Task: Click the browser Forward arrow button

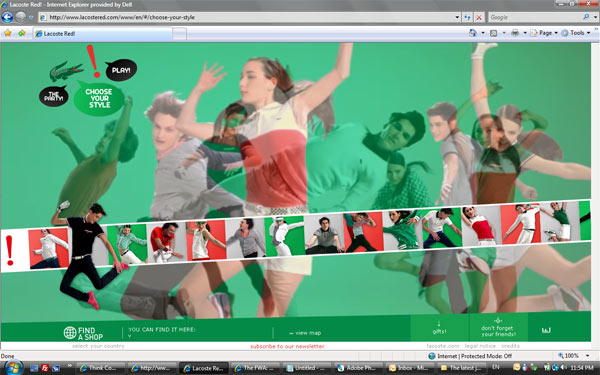Action: pyautogui.click(x=21, y=17)
